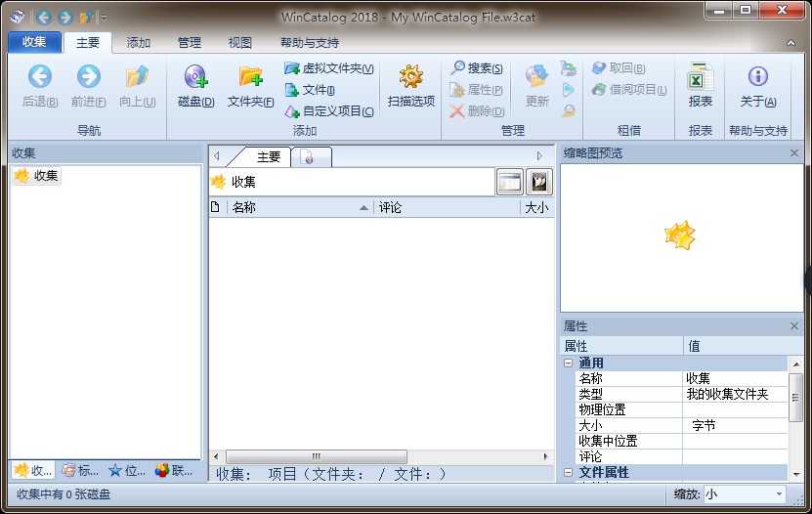812x514 pixels.
Task: Collapse the ribbon with the chevron
Action: pyautogui.click(x=791, y=43)
